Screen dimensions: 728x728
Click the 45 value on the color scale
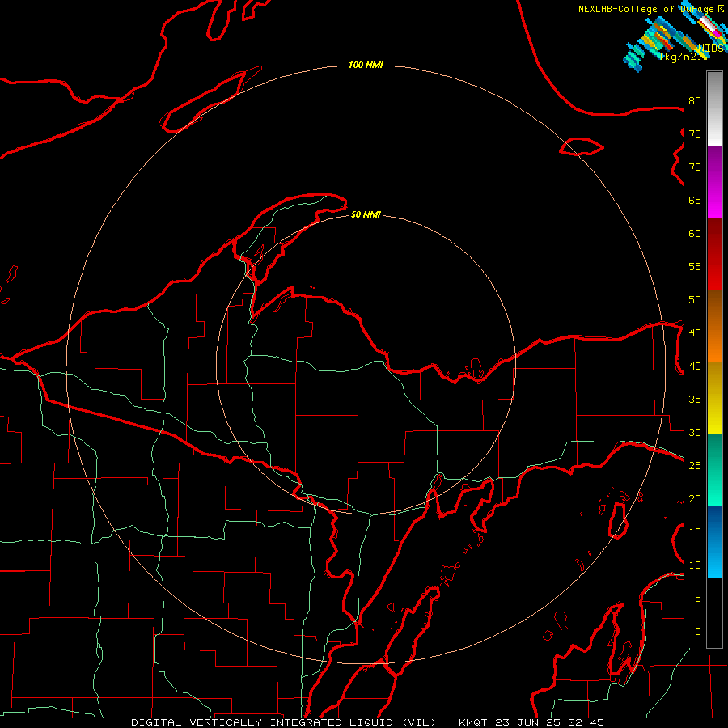click(695, 333)
